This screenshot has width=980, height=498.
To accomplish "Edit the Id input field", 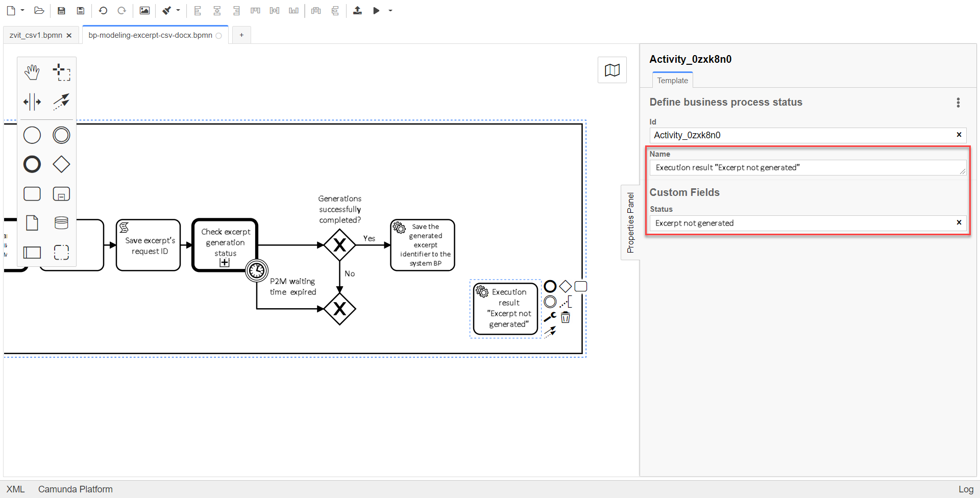I will tap(801, 135).
